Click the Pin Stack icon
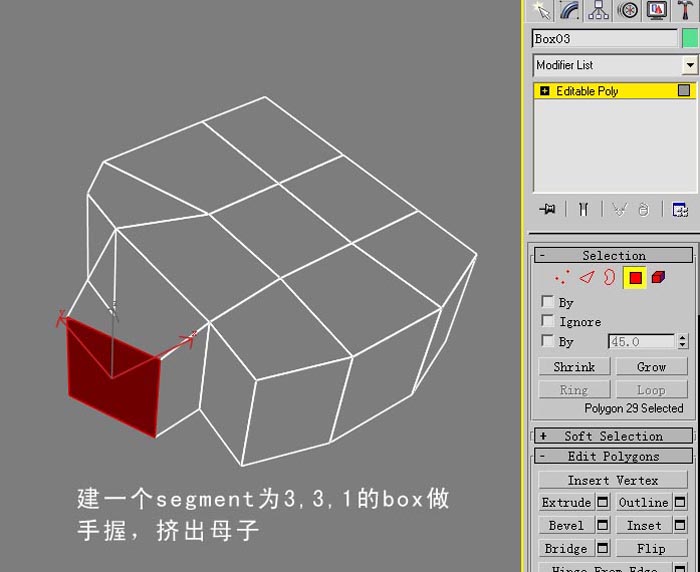 [547, 209]
